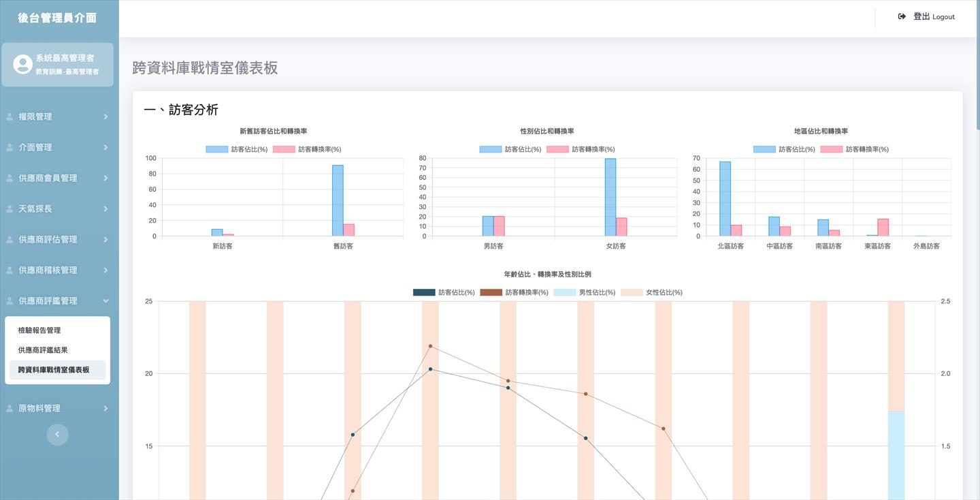Toggle 訪客轉換率(%) legend in 新舊訪客 chart
The image size is (980, 500).
307,149
